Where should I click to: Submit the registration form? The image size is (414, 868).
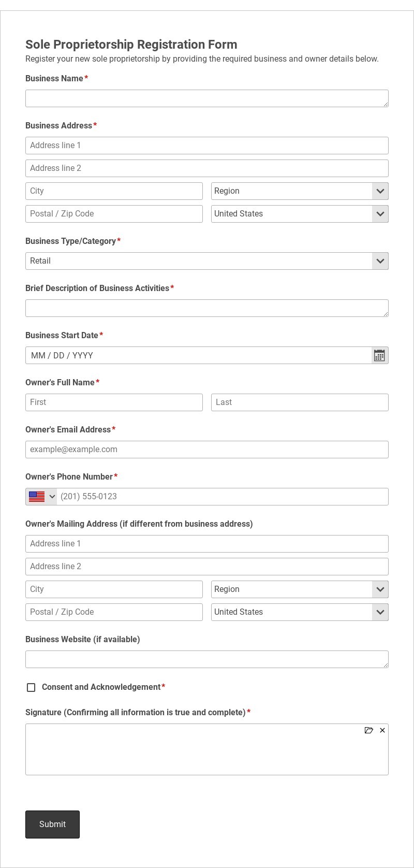[52, 824]
